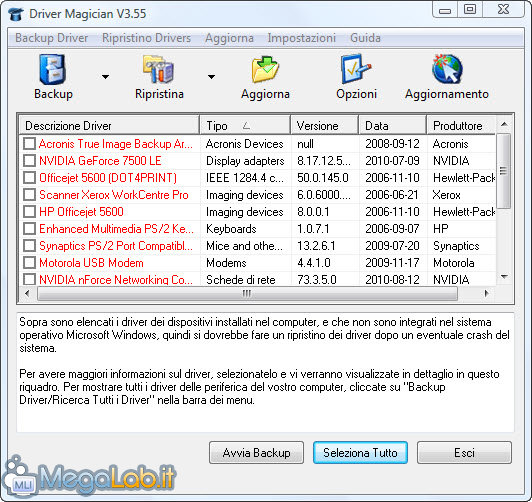
Task: Check the NVIDIA GeForce 7500 LE driver
Action: 30,161
